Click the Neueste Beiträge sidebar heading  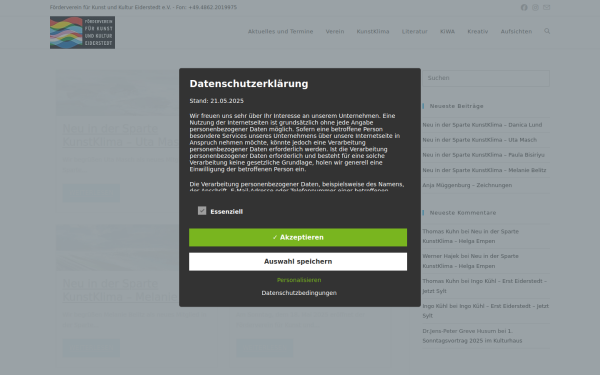[x=457, y=106]
